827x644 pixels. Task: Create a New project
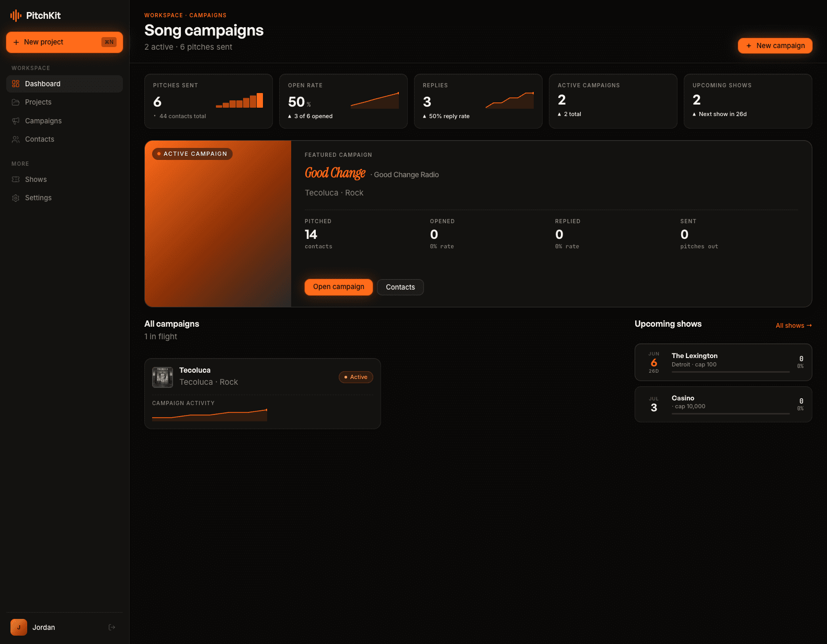(x=64, y=42)
